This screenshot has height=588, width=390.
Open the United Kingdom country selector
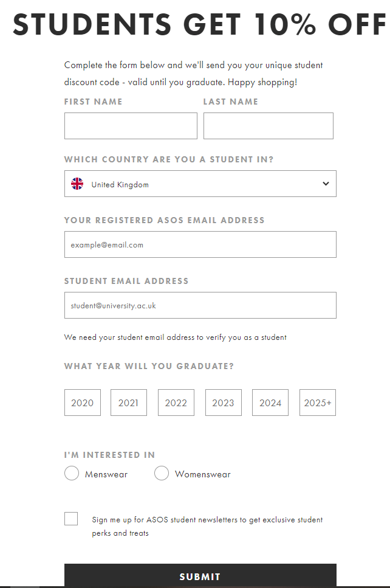tap(200, 184)
